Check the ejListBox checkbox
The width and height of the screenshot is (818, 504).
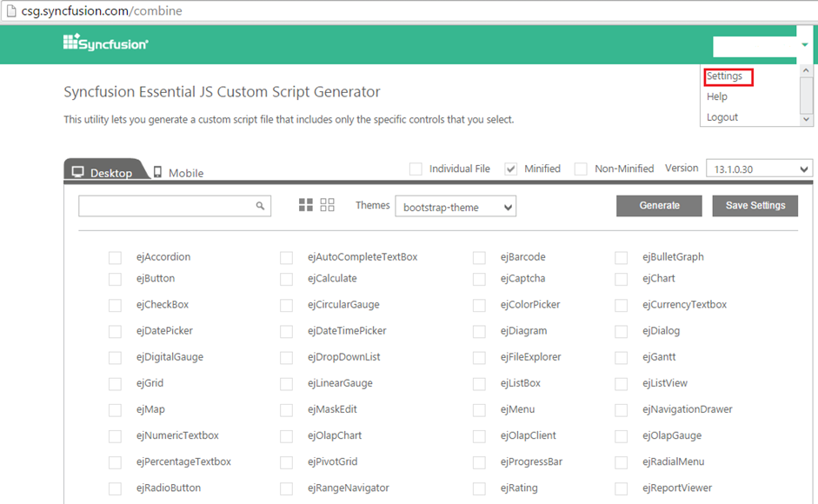pos(479,384)
